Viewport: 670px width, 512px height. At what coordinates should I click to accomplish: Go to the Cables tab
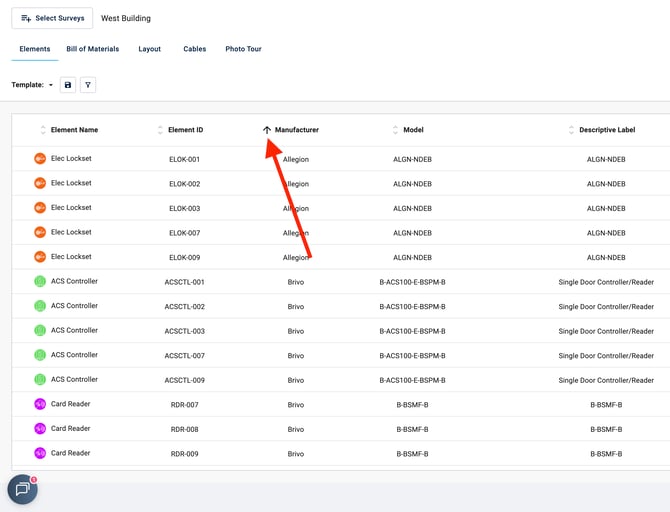[194, 49]
